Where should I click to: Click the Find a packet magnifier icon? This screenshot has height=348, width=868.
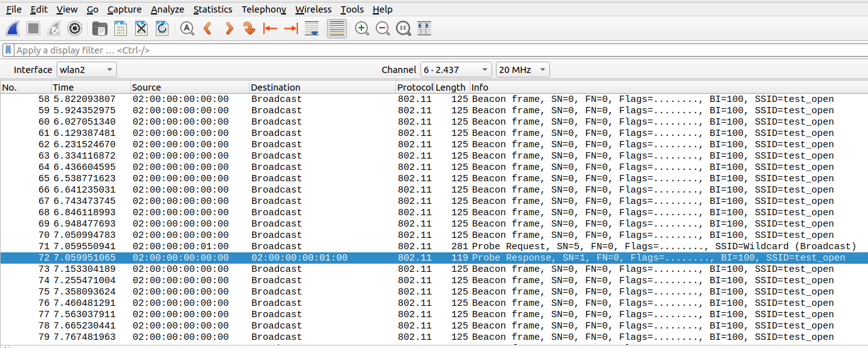[187, 28]
